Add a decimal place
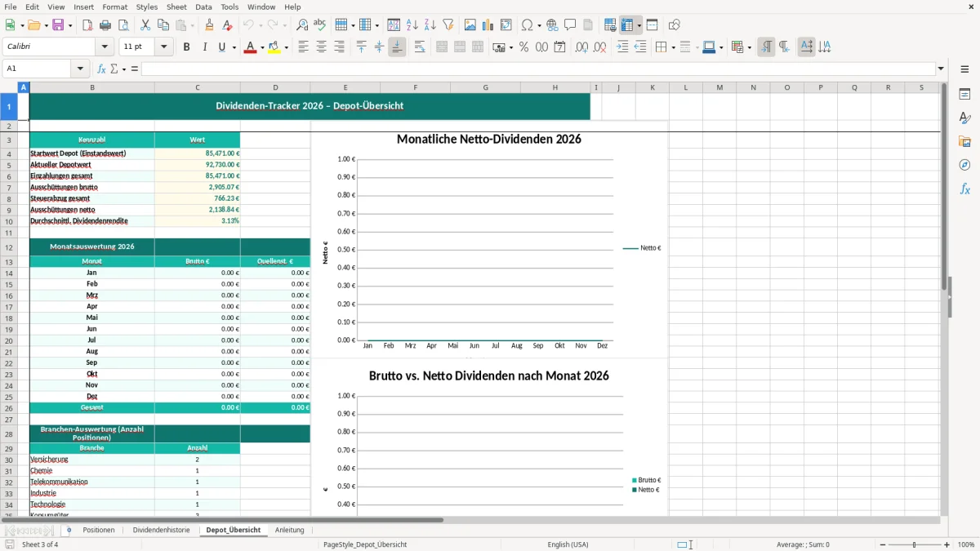 click(x=581, y=47)
